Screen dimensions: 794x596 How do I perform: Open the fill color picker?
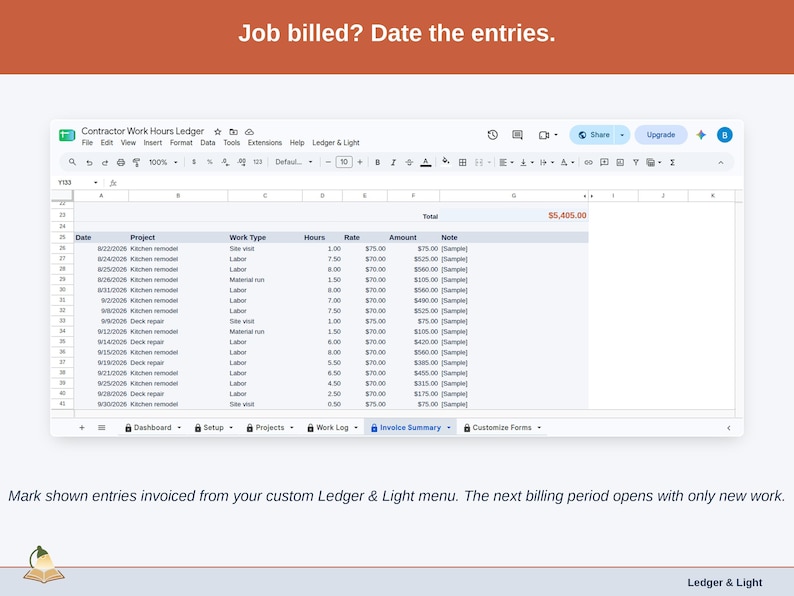(x=446, y=162)
